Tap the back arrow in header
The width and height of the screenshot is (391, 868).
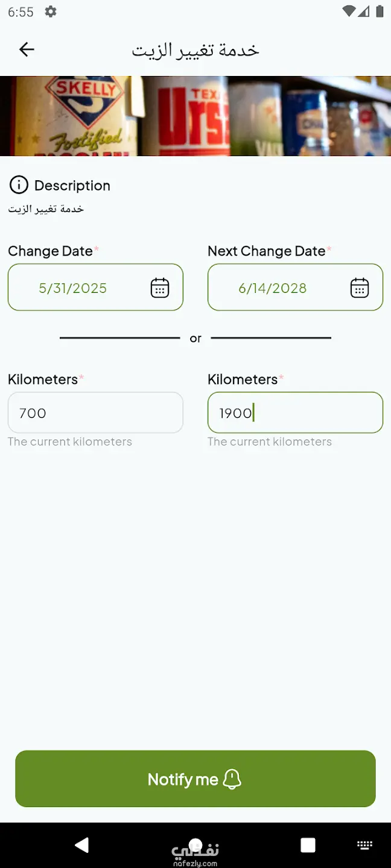(x=27, y=49)
